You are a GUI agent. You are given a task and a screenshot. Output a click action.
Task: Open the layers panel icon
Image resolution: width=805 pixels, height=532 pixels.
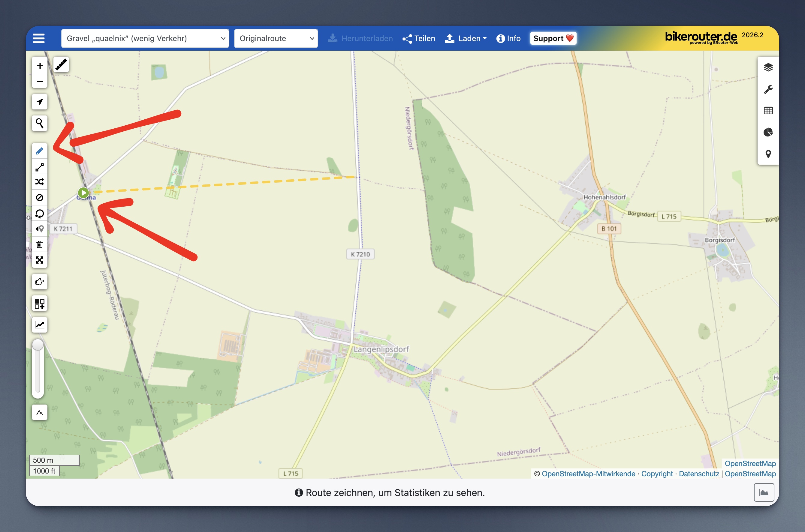(768, 67)
